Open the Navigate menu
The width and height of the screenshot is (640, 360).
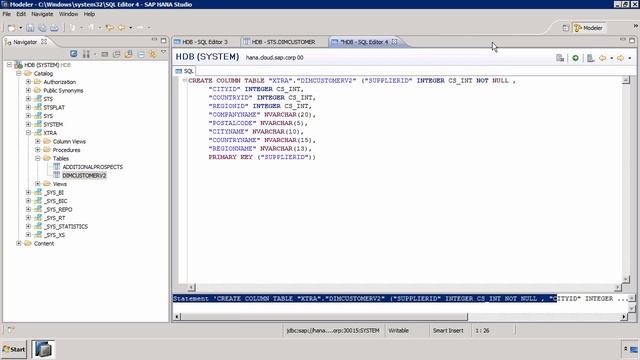[42, 14]
